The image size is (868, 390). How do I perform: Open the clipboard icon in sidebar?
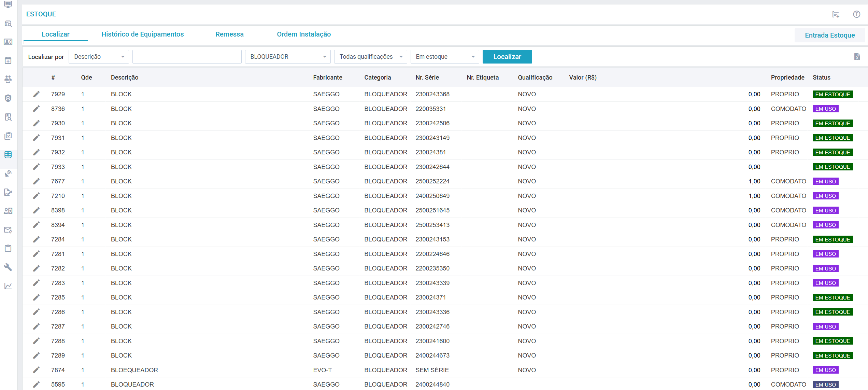pos(8,248)
